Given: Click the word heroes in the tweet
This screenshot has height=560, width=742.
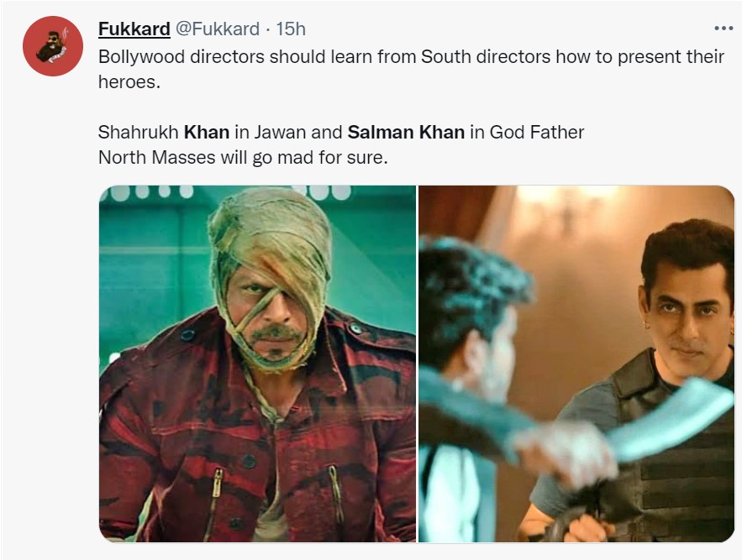Looking at the screenshot, I should pyautogui.click(x=128, y=82).
